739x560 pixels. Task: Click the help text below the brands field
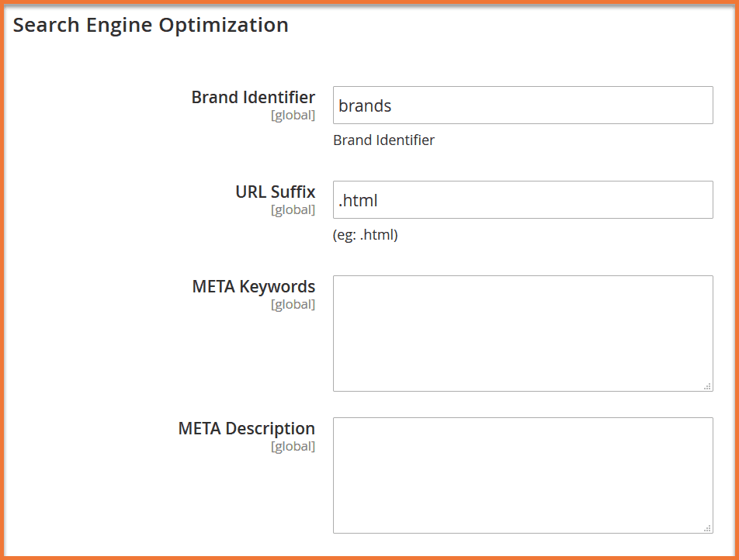pyautogui.click(x=383, y=140)
